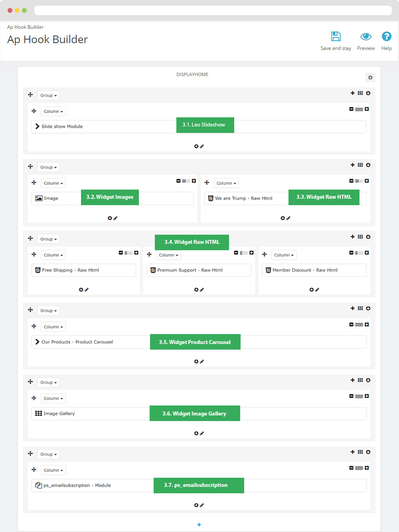Open Column dropdown above Member Discount widget
This screenshot has height=532, width=399.
coord(284,255)
